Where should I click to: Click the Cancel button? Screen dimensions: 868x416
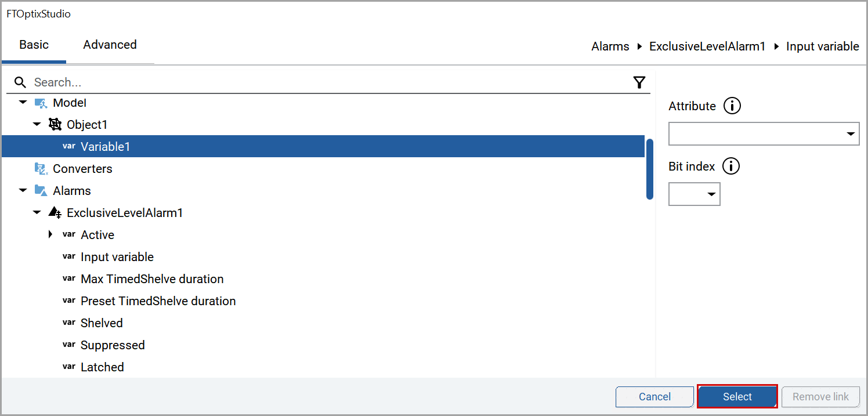coord(654,397)
